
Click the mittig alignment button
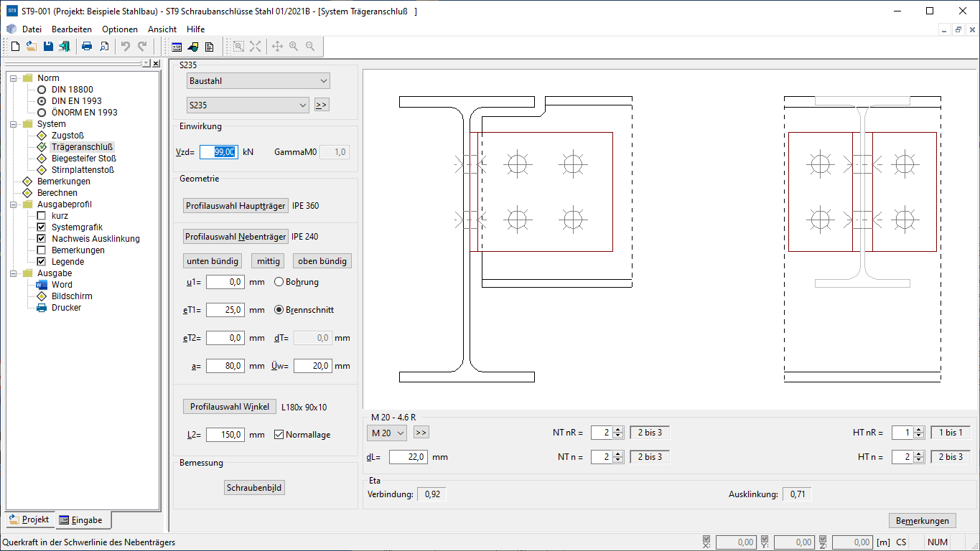coord(269,261)
